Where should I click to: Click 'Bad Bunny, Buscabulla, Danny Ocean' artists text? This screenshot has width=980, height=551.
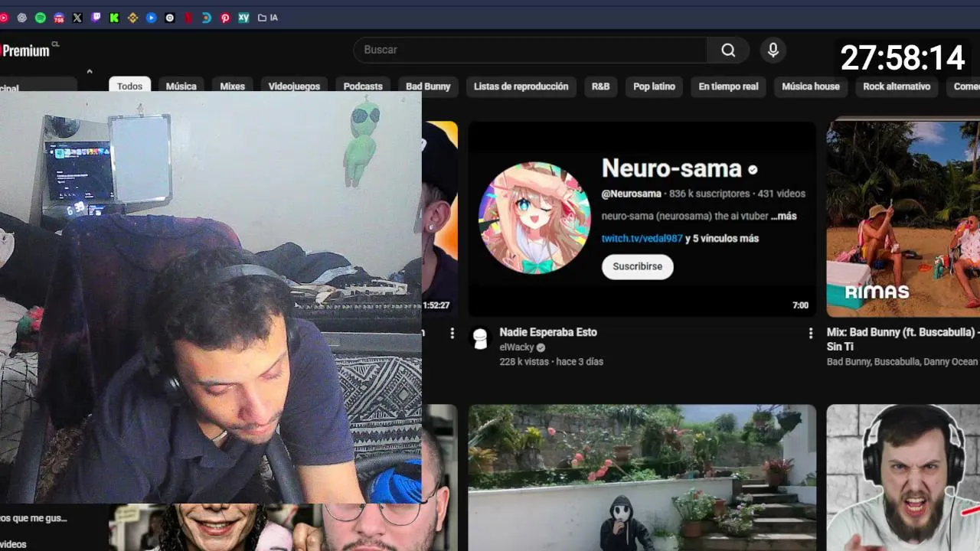(902, 362)
